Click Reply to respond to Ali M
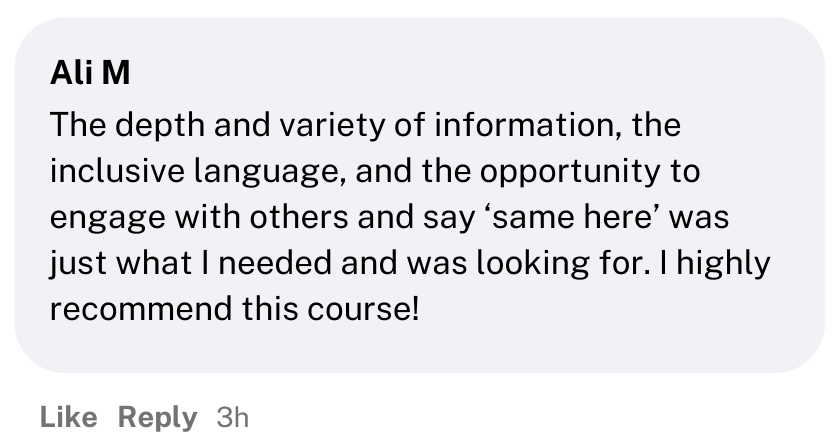Viewport: 832px width, 447px height. (x=157, y=416)
